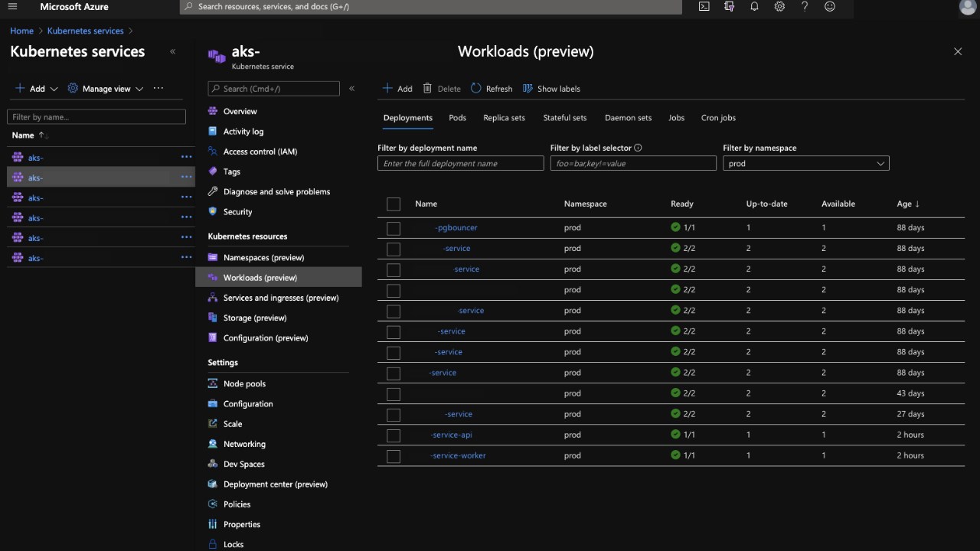Tick the service-worker deployment checkbox
Image resolution: width=980 pixels, height=551 pixels.
click(x=394, y=456)
